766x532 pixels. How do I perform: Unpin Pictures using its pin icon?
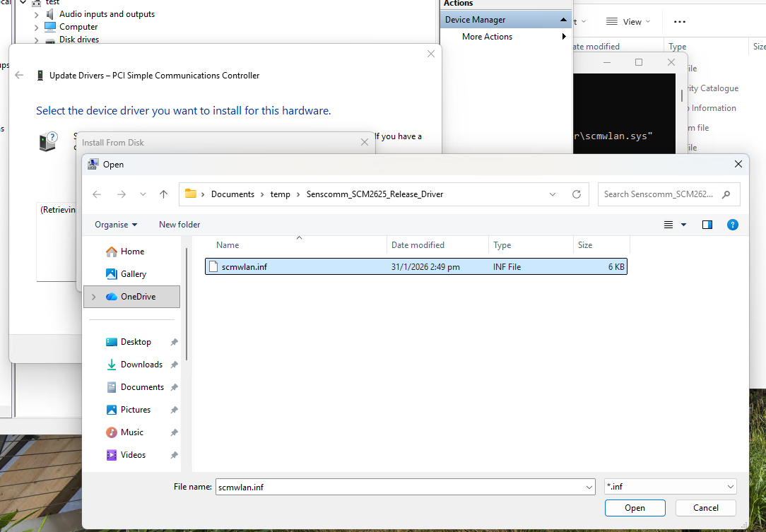(x=174, y=410)
